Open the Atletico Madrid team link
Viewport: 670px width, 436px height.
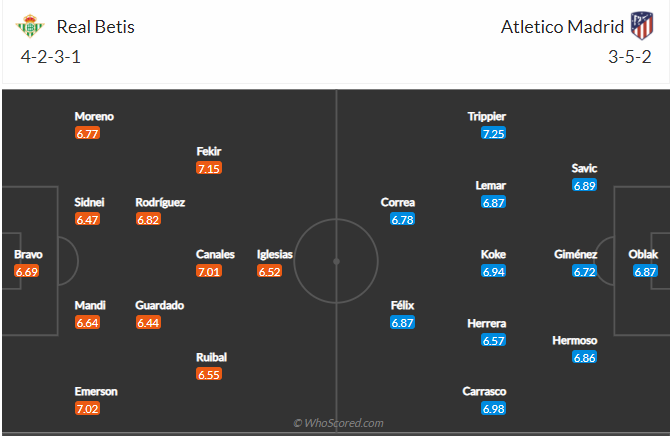560,27
